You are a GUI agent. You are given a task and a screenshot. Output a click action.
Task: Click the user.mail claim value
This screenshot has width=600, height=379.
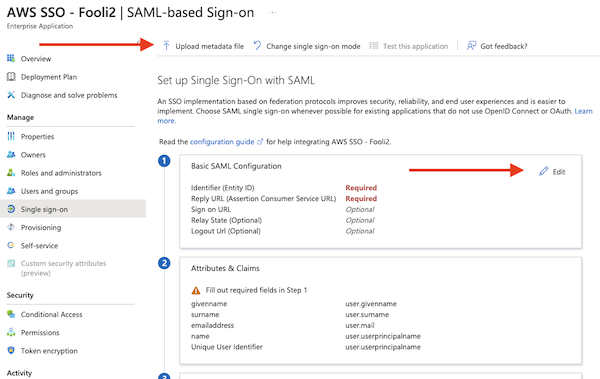[x=360, y=325]
